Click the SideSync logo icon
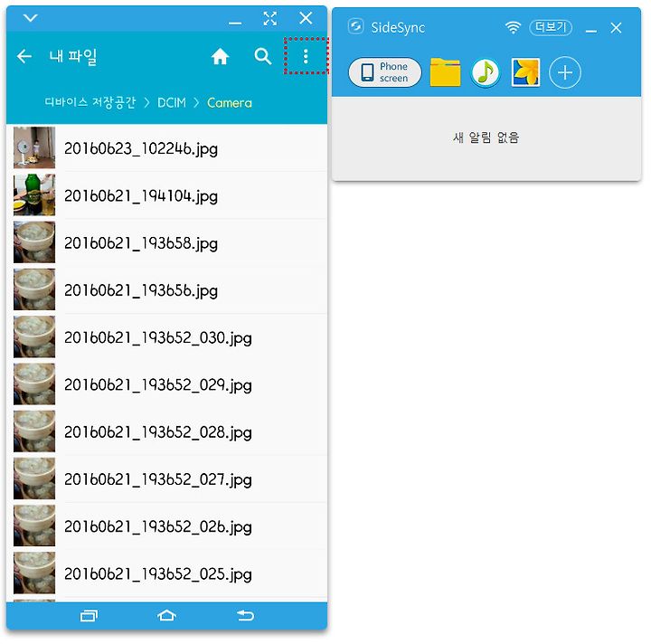 356,26
